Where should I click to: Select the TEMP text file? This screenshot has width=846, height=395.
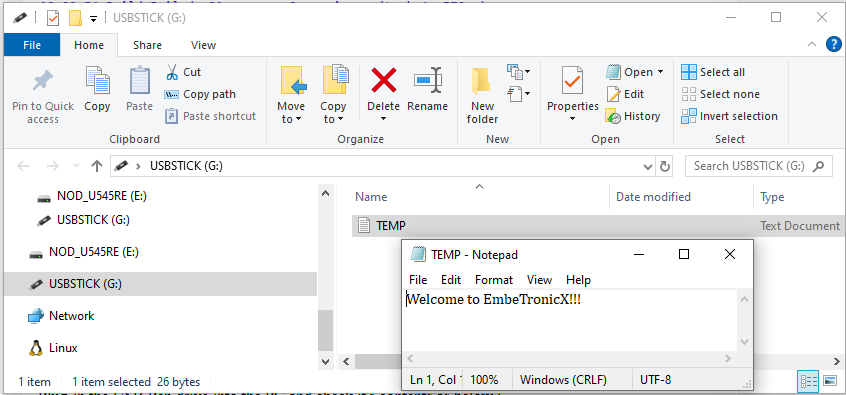point(598,226)
